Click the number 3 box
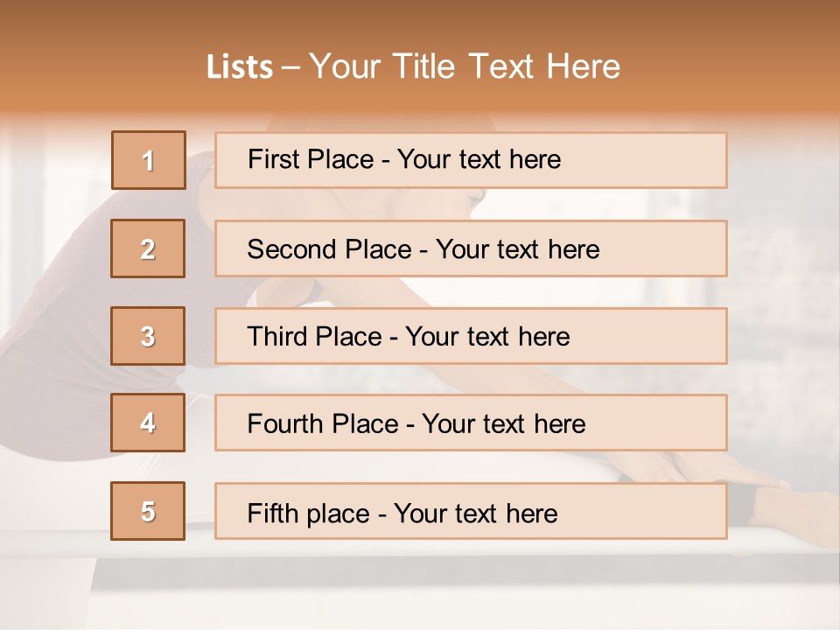The width and height of the screenshot is (840, 630). click(149, 336)
